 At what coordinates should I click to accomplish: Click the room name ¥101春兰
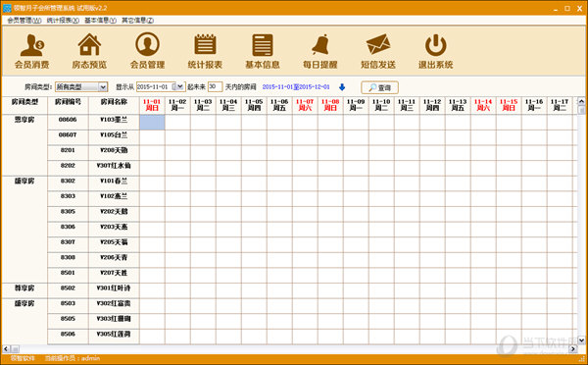114,181
